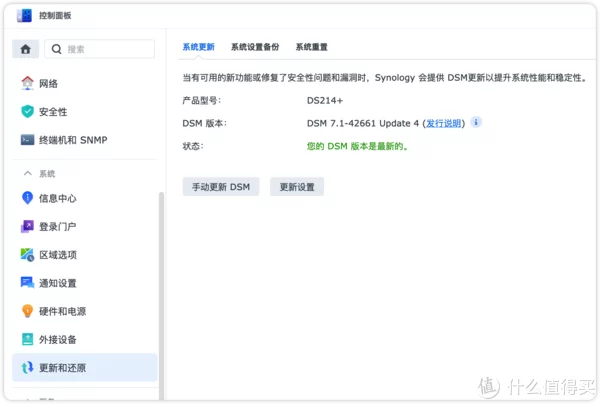This screenshot has width=600, height=404.
Task: Select status text 您的 DSM 版本是最新的
Action: tap(357, 146)
